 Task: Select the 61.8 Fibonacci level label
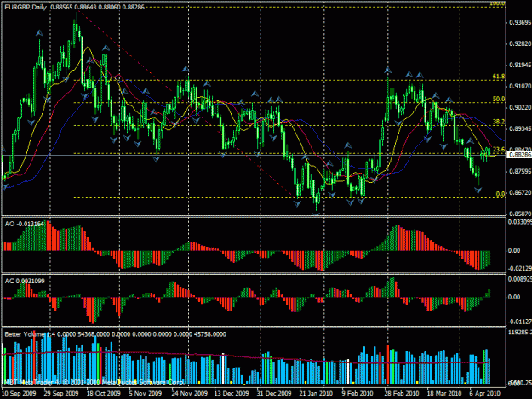click(499, 77)
